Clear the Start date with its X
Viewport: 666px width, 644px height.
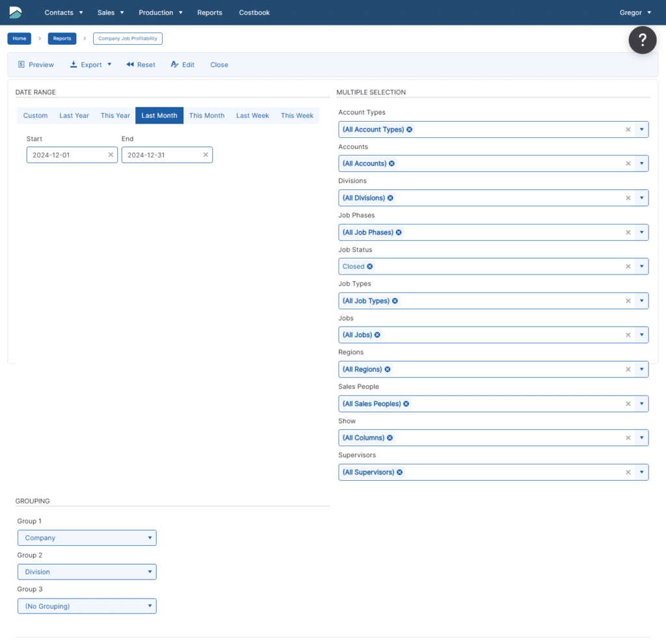[111, 155]
